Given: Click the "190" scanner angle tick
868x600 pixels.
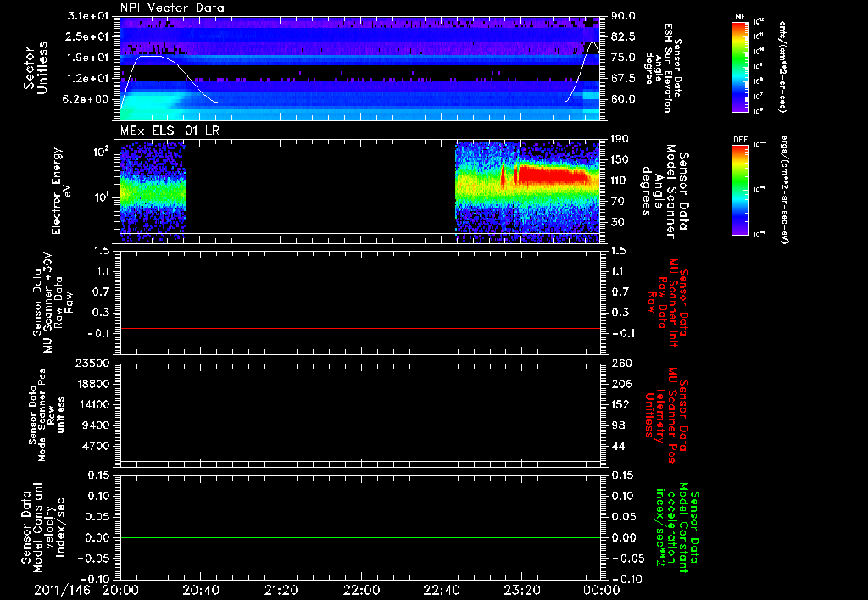Looking at the screenshot, I should 620,139.
